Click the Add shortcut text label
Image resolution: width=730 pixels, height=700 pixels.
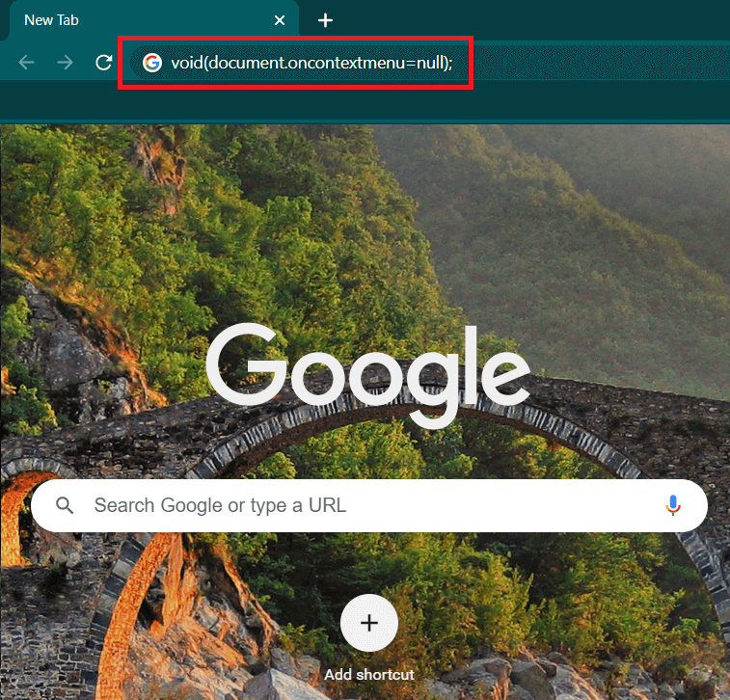tap(369, 674)
